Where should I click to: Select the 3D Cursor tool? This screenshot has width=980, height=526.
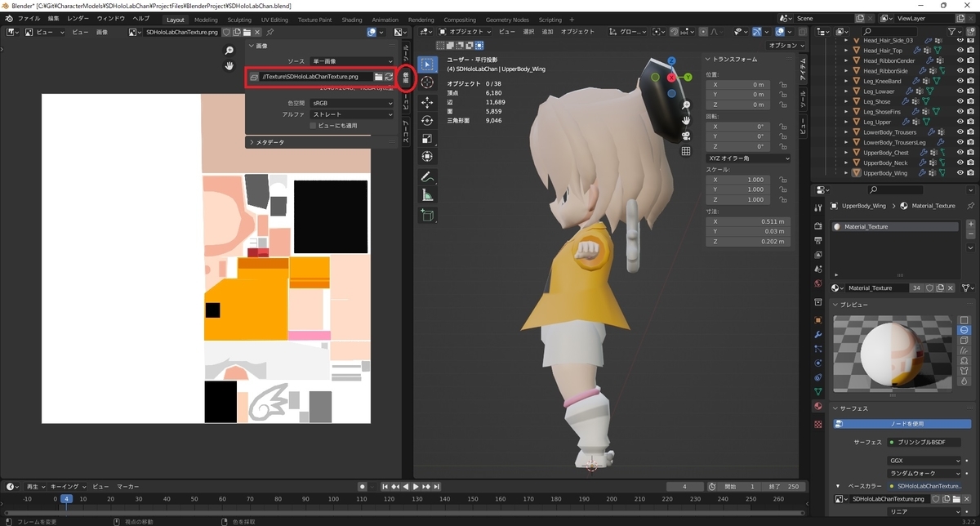426,83
